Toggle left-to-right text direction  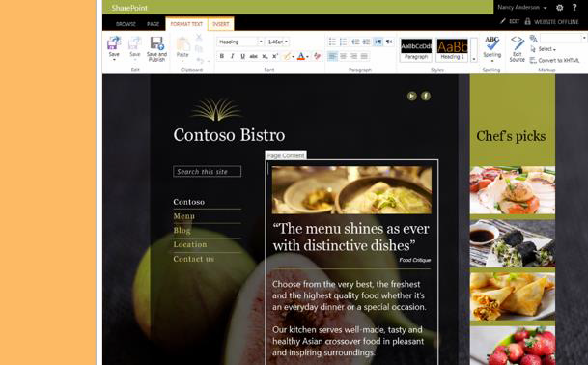click(x=378, y=42)
